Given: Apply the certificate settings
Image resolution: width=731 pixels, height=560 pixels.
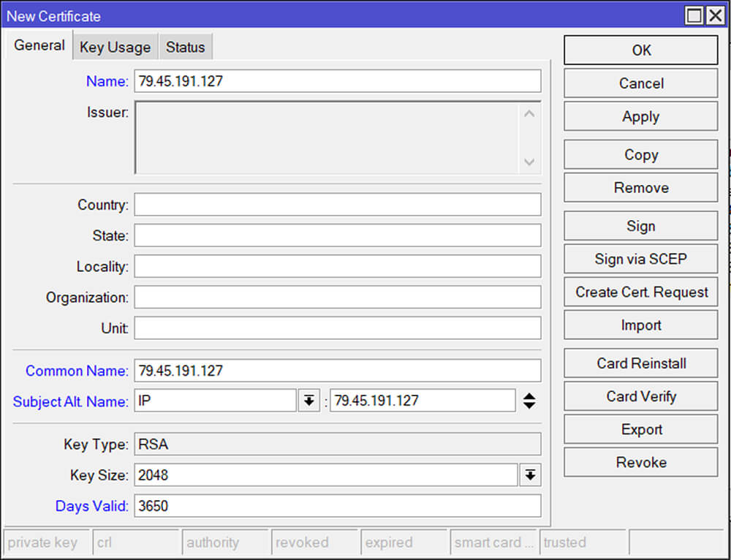Looking at the screenshot, I should pyautogui.click(x=640, y=116).
